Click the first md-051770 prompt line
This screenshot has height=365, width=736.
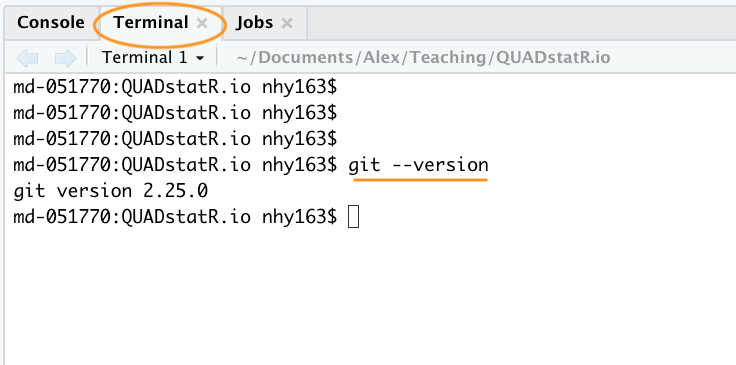click(175, 87)
